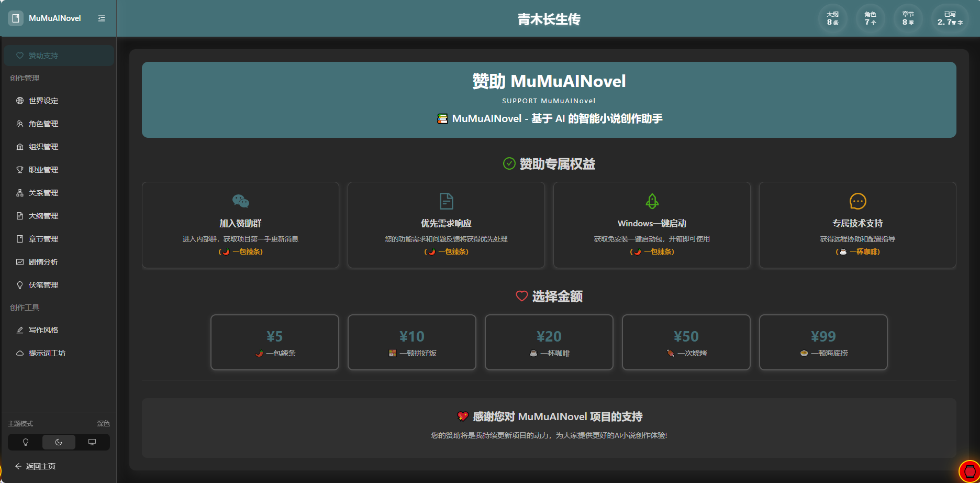Click the 已写 word count badge
This screenshot has width=980, height=483.
950,18
